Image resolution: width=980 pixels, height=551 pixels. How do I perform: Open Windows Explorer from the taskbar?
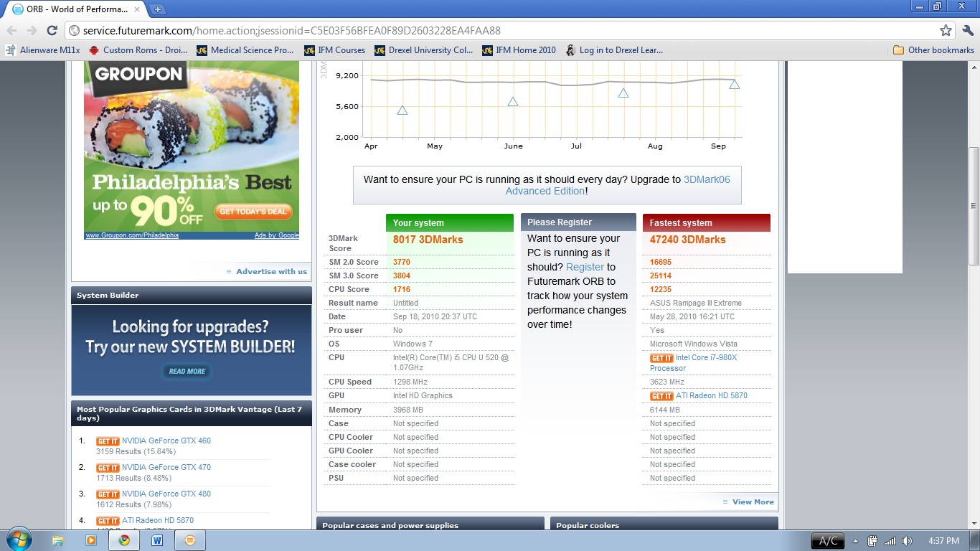click(58, 540)
